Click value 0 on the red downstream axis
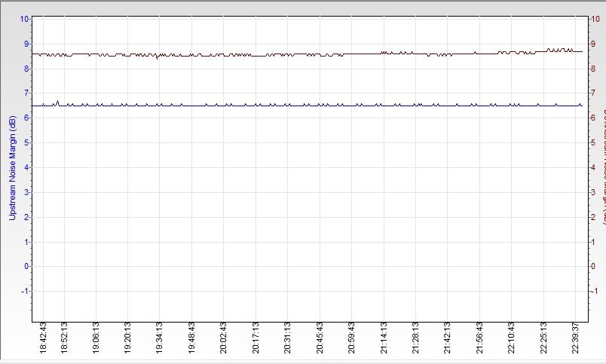This screenshot has width=606, height=364. pos(594,266)
